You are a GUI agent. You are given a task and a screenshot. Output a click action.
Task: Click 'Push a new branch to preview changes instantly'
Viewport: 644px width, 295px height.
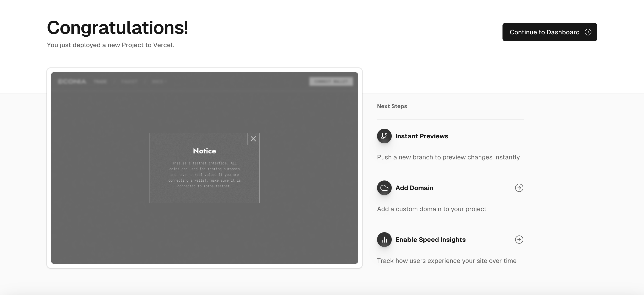[x=448, y=157]
